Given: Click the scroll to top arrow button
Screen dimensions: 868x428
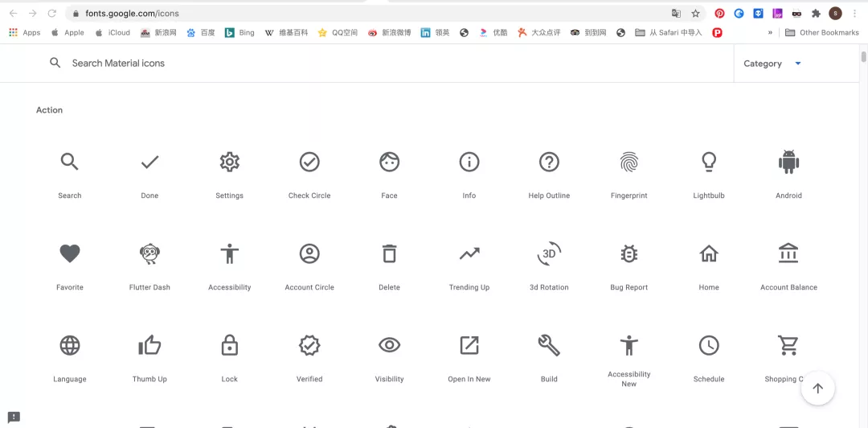Looking at the screenshot, I should click(817, 389).
